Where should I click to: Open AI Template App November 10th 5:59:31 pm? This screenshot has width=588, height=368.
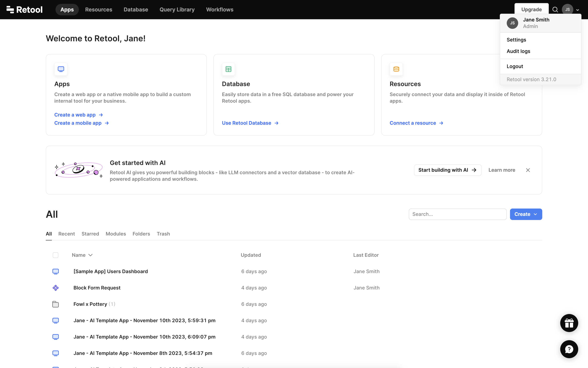coord(144,321)
